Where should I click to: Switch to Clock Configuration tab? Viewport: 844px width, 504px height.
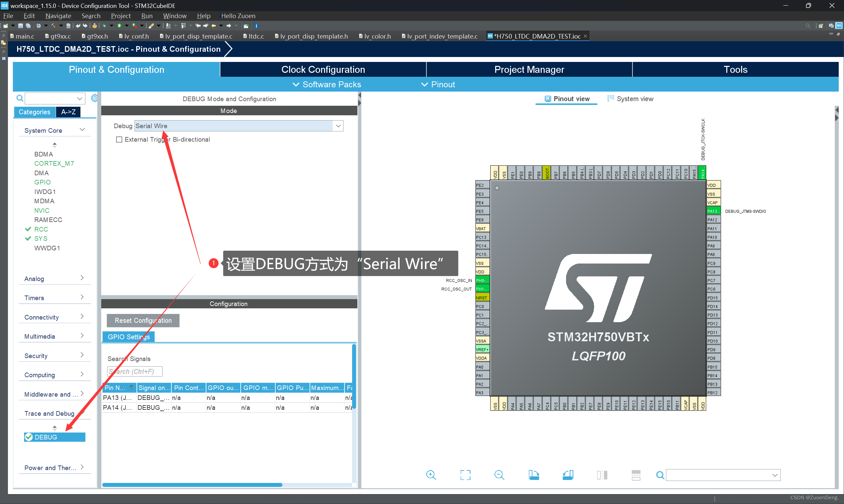(x=323, y=70)
